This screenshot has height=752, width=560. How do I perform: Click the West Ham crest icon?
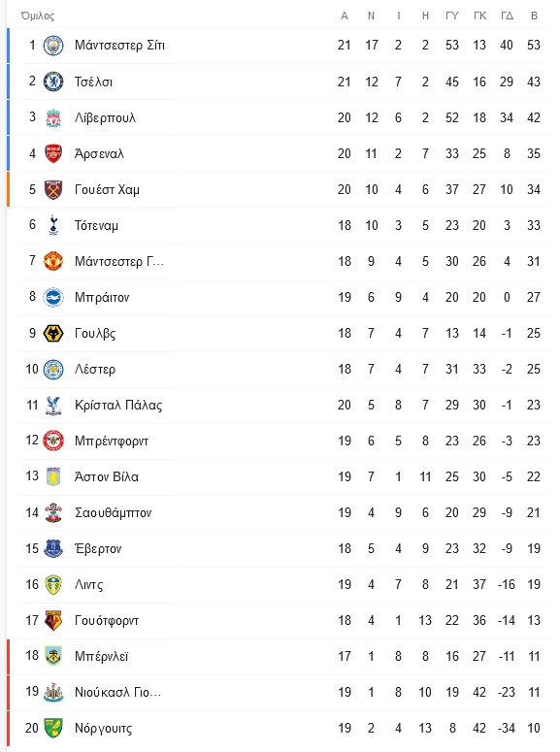click(53, 189)
